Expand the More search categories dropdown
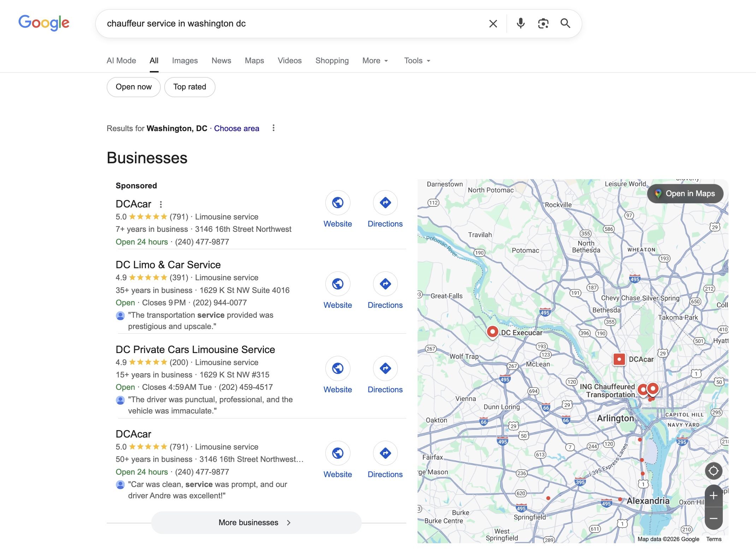Viewport: 756px width, 557px height. click(x=375, y=61)
